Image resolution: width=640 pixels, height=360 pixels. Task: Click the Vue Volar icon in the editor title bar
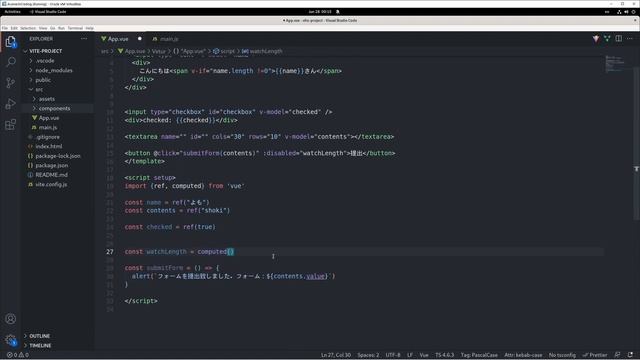click(596, 39)
